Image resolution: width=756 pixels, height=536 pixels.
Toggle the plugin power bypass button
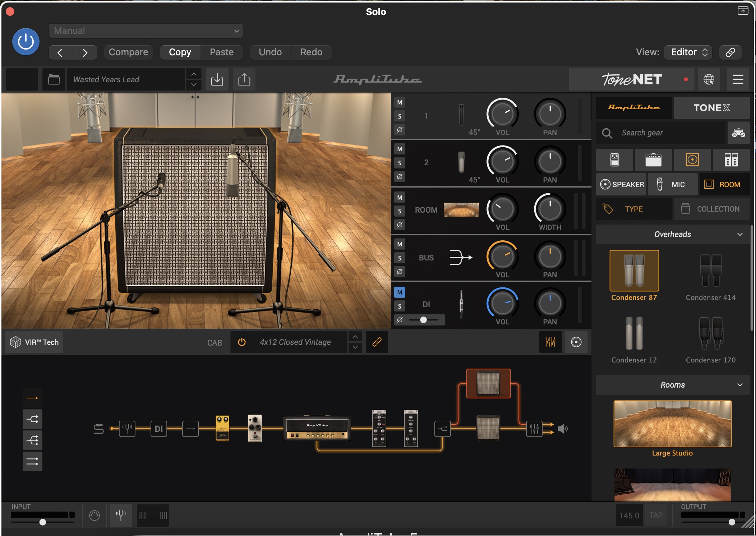pyautogui.click(x=26, y=42)
